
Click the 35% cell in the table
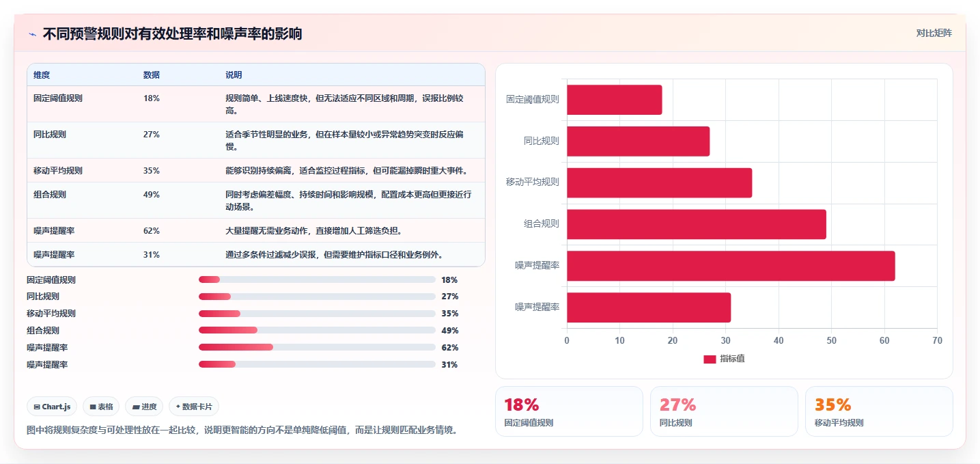pyautogui.click(x=152, y=171)
